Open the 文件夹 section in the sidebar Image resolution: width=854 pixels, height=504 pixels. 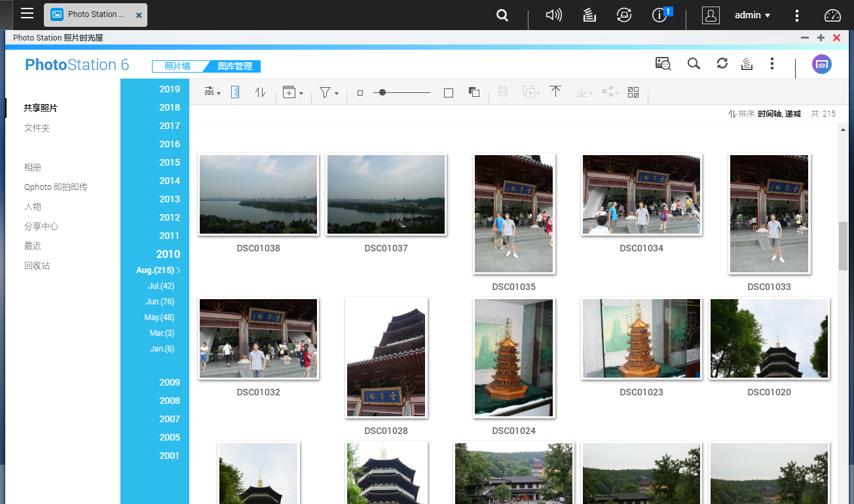[37, 128]
